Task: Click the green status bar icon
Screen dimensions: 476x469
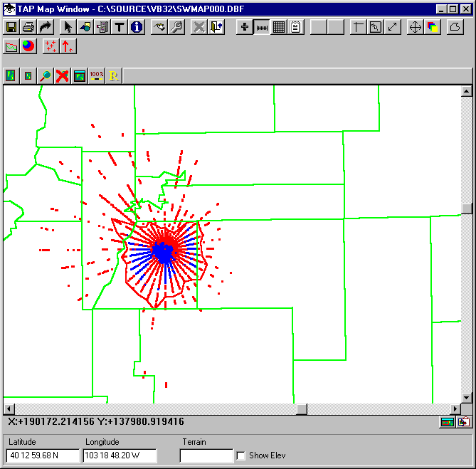Action: click(x=447, y=422)
